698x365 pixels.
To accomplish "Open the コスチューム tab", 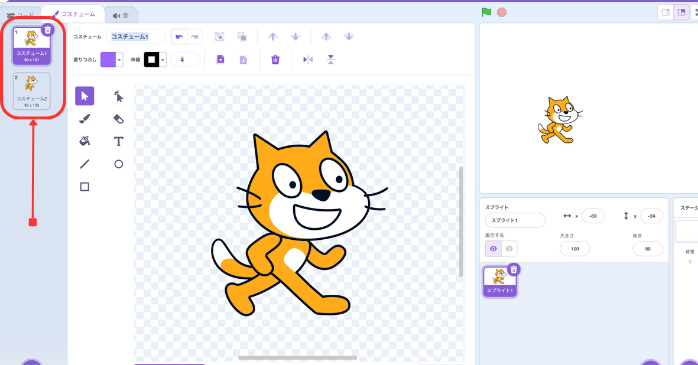I will click(x=73, y=14).
